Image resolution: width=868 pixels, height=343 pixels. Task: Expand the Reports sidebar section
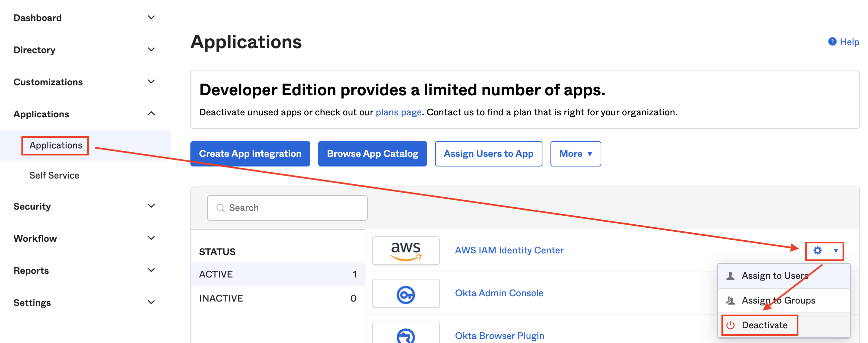click(151, 270)
